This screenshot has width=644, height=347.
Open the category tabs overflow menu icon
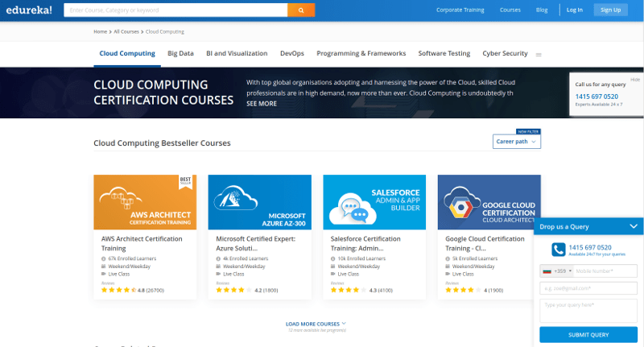coord(539,55)
